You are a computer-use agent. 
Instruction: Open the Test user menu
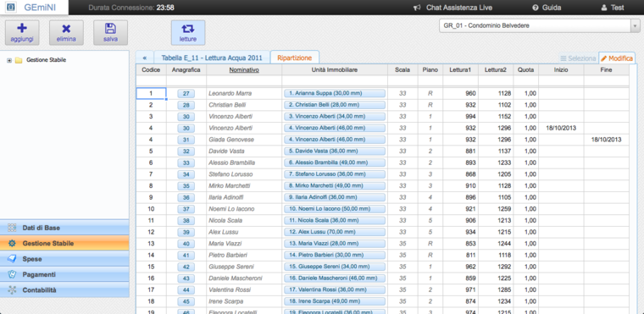point(613,8)
